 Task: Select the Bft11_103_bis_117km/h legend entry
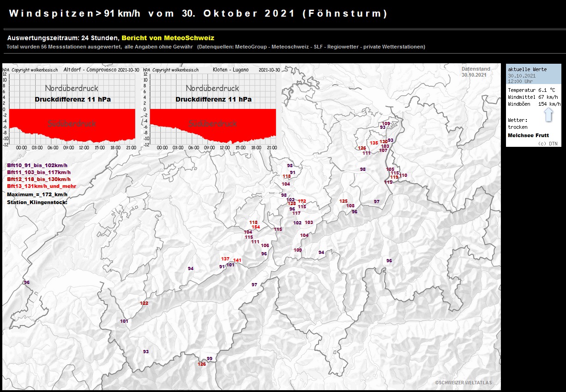39,172
